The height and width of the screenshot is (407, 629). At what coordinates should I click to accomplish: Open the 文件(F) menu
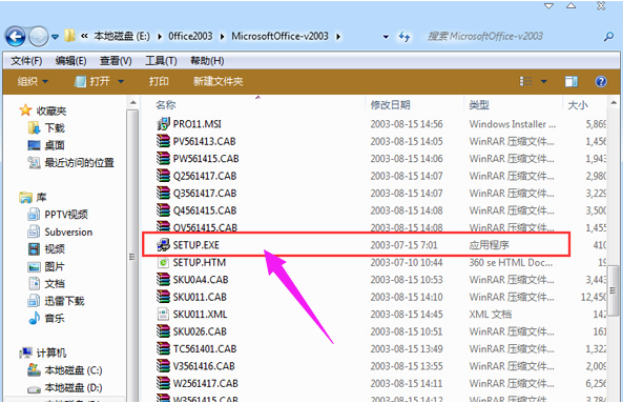pos(25,61)
